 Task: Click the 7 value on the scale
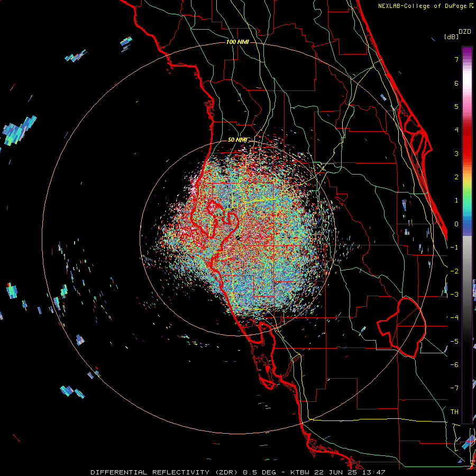(x=456, y=59)
